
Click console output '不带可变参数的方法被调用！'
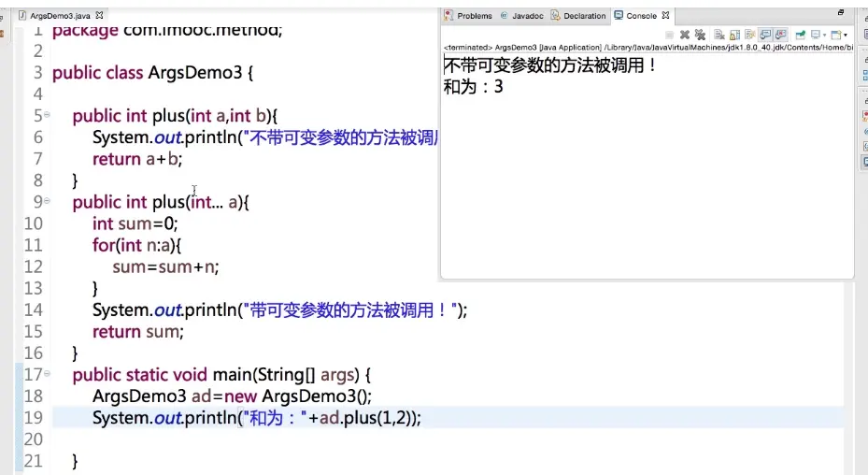[x=550, y=65]
